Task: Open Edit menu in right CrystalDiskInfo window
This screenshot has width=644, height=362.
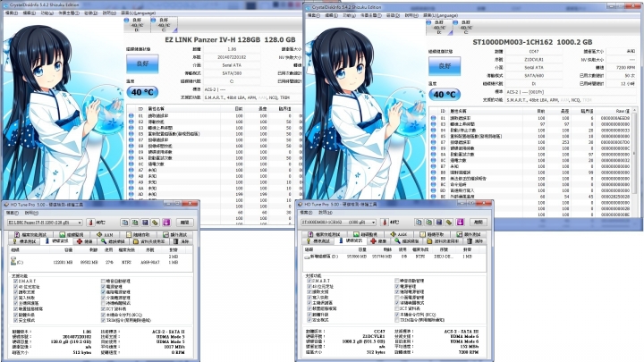Action: [x=331, y=15]
